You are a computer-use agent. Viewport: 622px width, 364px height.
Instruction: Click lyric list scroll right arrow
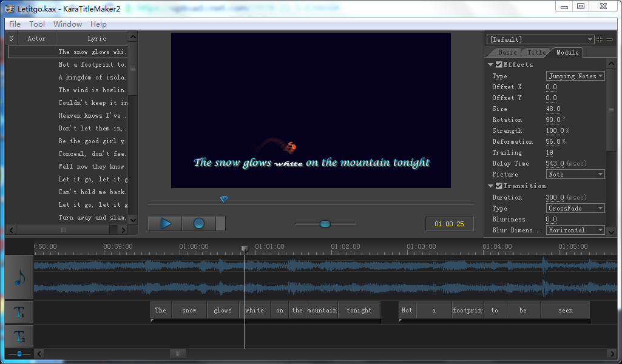123,230
